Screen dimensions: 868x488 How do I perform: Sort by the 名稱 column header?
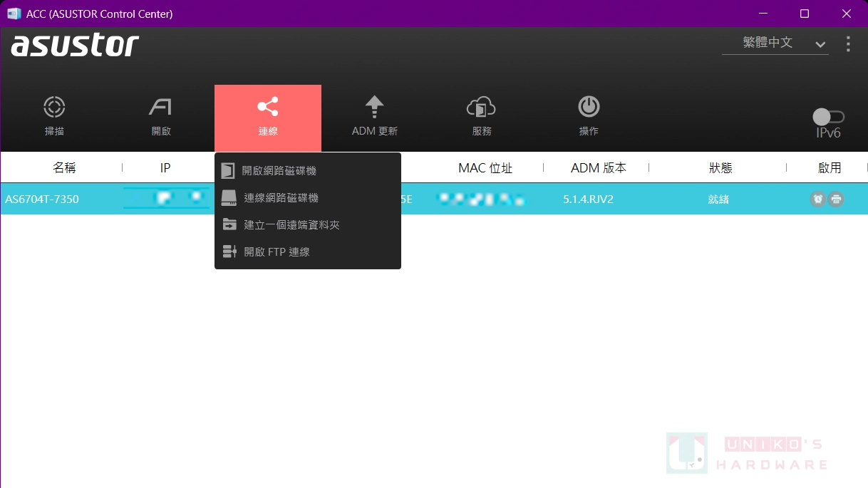tap(64, 168)
